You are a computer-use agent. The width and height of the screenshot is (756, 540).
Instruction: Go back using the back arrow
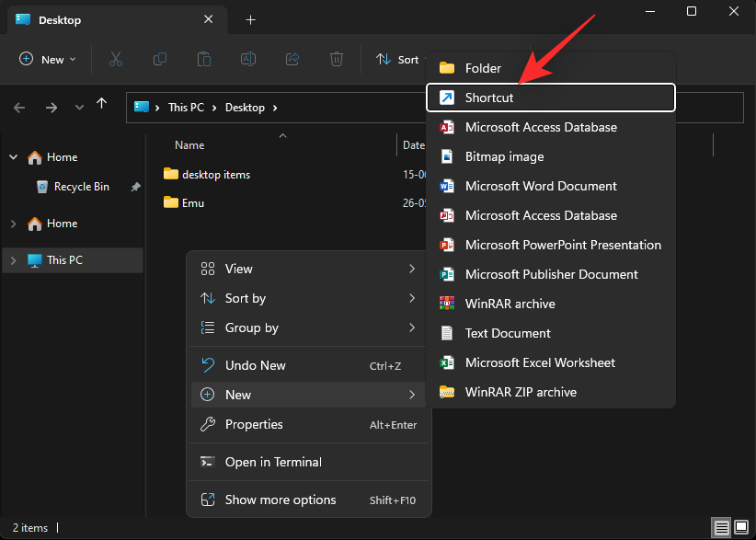18,107
